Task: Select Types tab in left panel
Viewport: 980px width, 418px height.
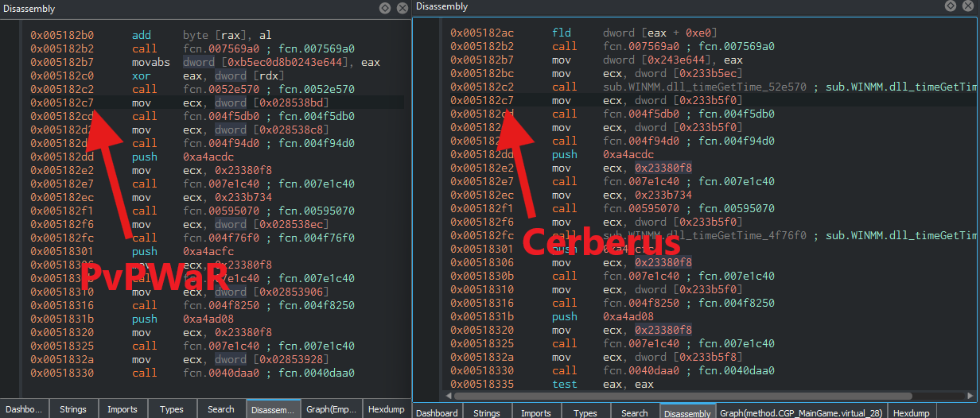Action: (172, 409)
